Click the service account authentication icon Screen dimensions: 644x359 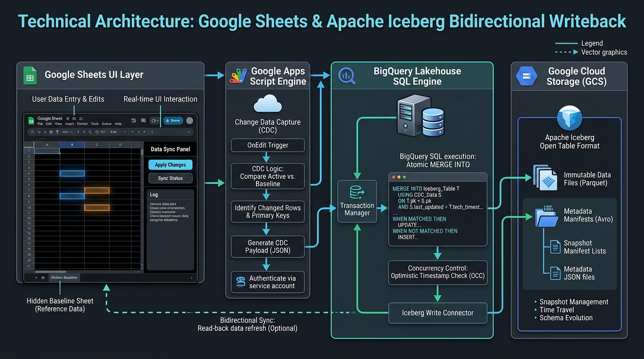click(x=241, y=282)
